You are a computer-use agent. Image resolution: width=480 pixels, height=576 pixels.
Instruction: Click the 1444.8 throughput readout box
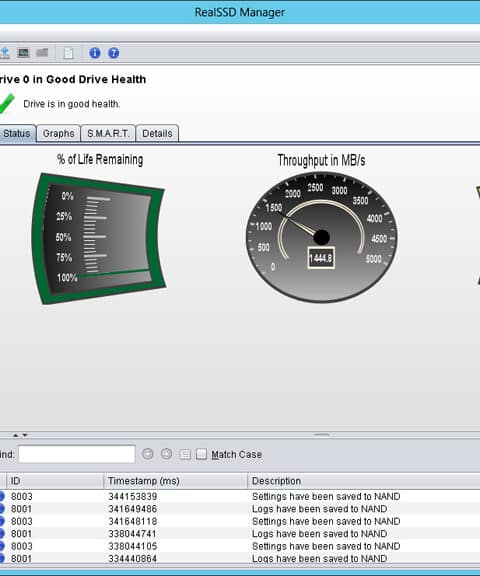coord(321,258)
